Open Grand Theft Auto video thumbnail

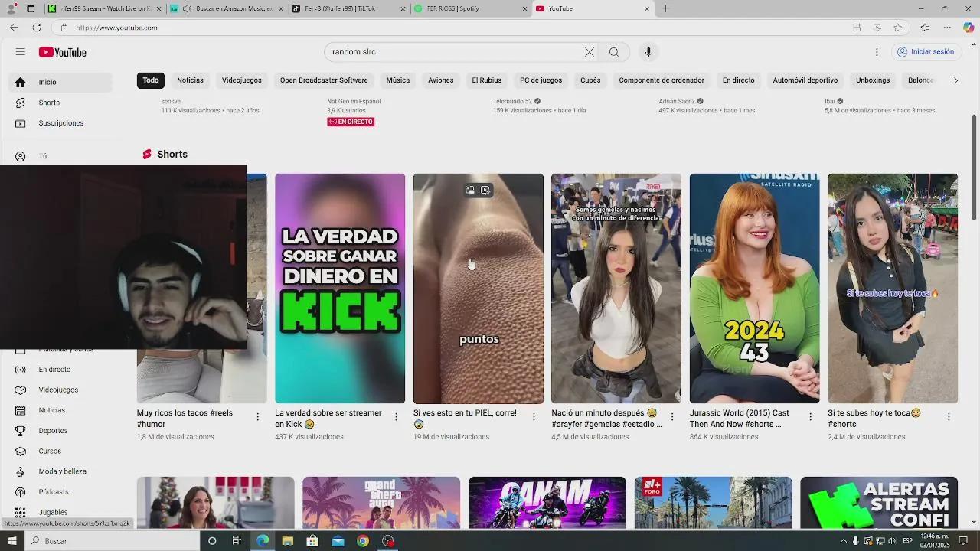pyautogui.click(x=381, y=503)
